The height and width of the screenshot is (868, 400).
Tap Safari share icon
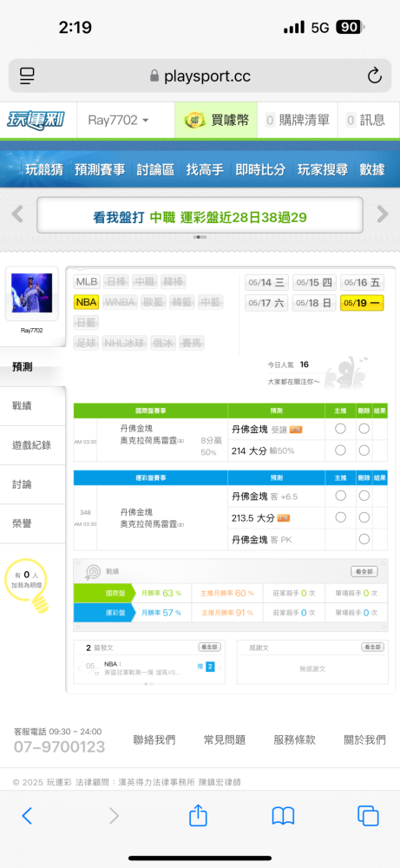pos(198,815)
